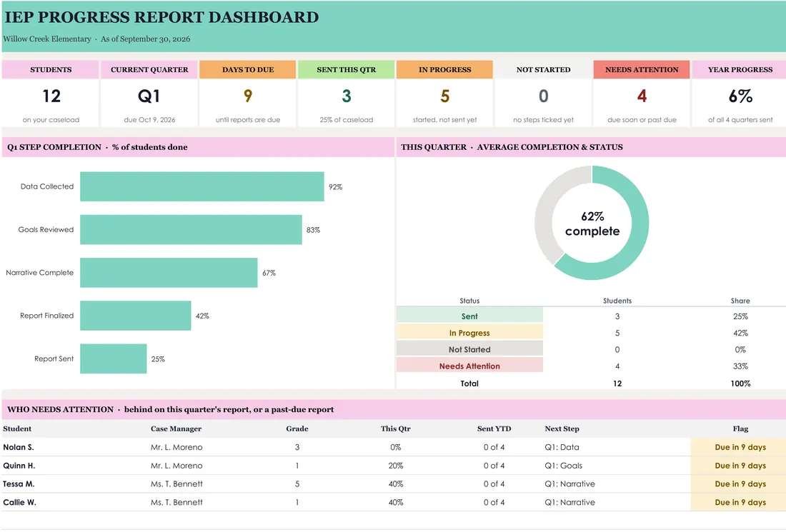Screen dimensions: 786x532
Task: Click the Year Progress value 6%
Action: (740, 96)
